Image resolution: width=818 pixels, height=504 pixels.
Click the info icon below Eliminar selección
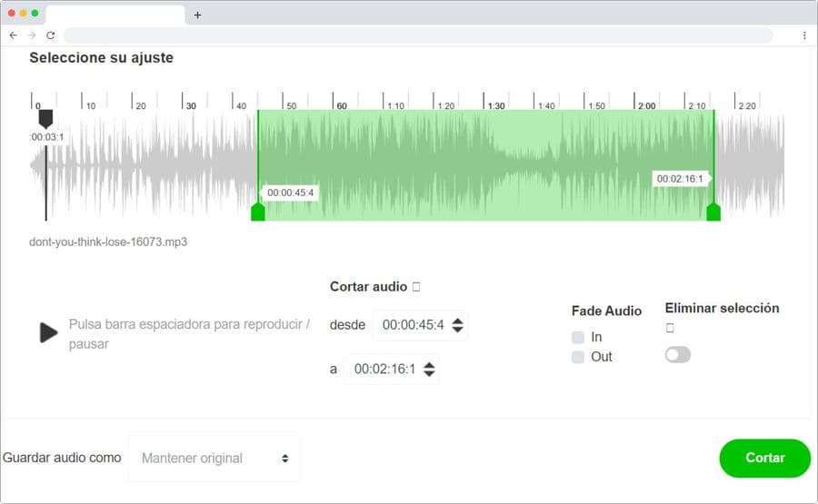(670, 328)
